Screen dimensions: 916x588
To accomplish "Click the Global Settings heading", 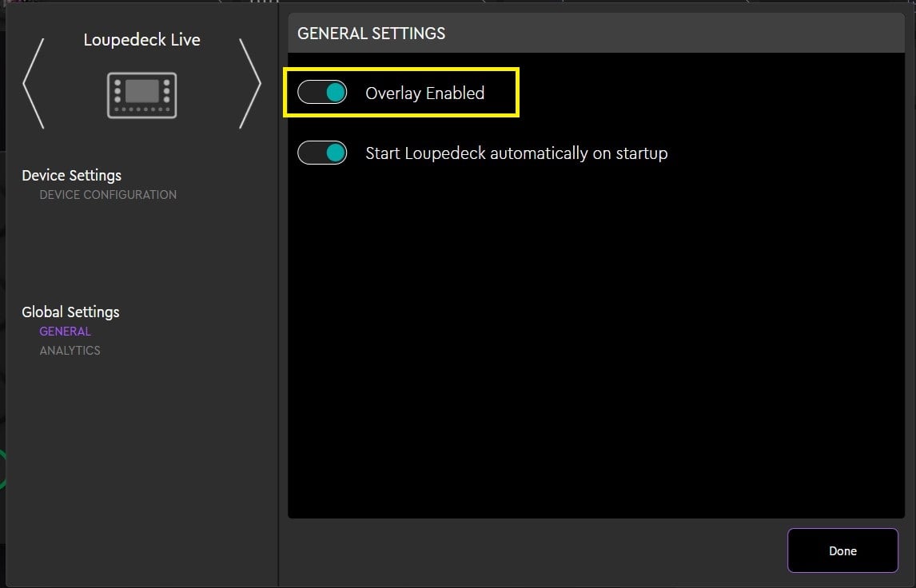I will [70, 312].
